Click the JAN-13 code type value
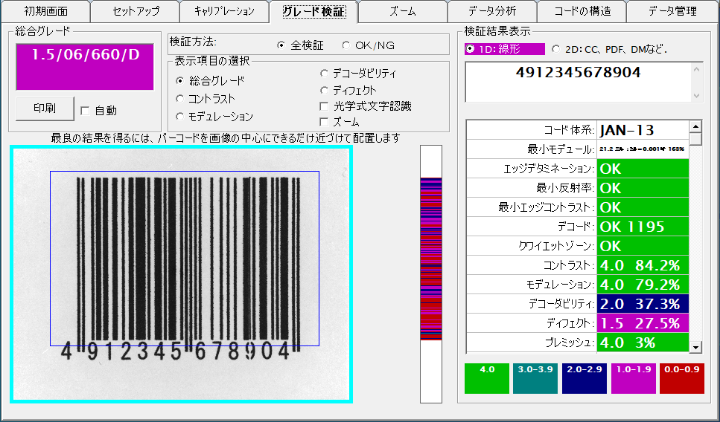The height and width of the screenshot is (422, 720). [x=643, y=130]
